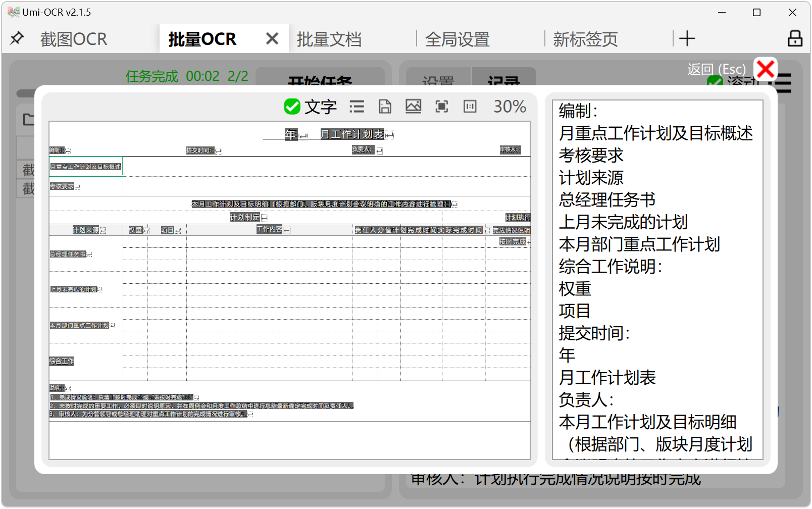Screen dimensions: 812x509
Task: Click the 提交时间: result line
Action: (594, 333)
